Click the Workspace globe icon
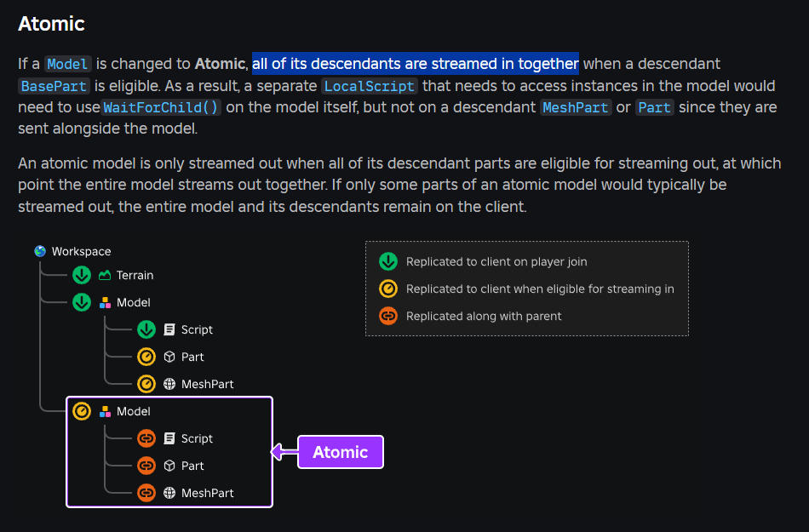 [x=40, y=251]
